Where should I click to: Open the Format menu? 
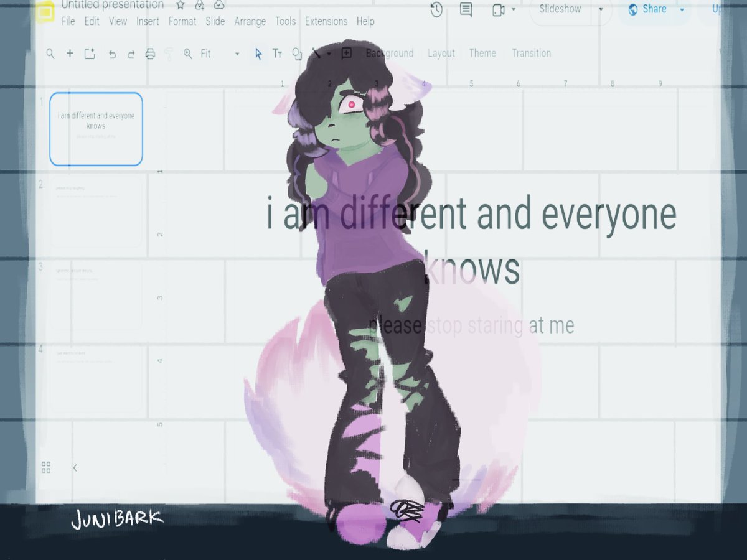[182, 21]
